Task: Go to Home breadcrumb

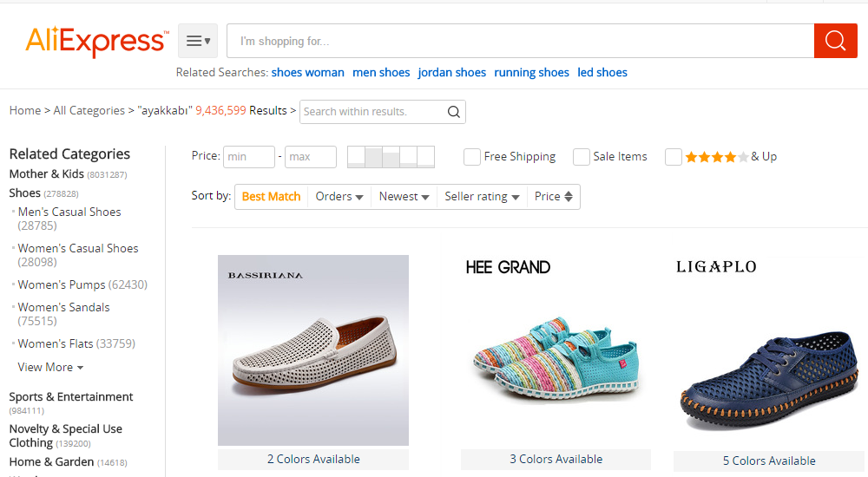Action: click(25, 111)
